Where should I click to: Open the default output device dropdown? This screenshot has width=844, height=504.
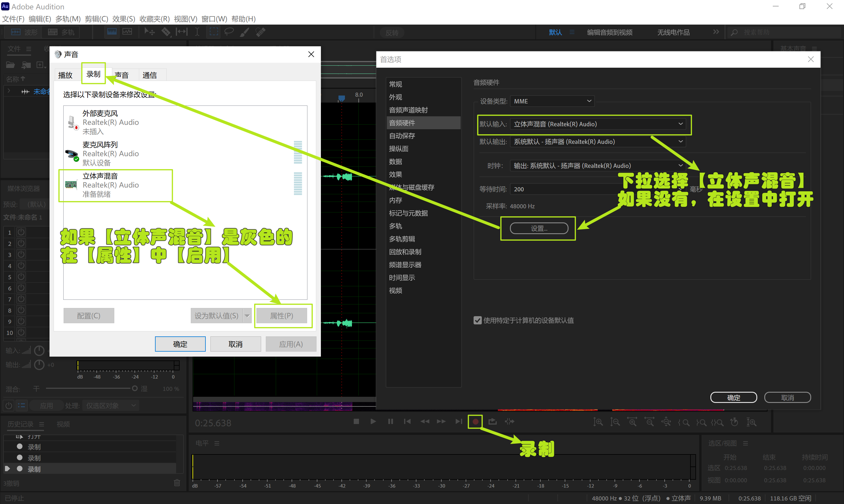point(598,142)
